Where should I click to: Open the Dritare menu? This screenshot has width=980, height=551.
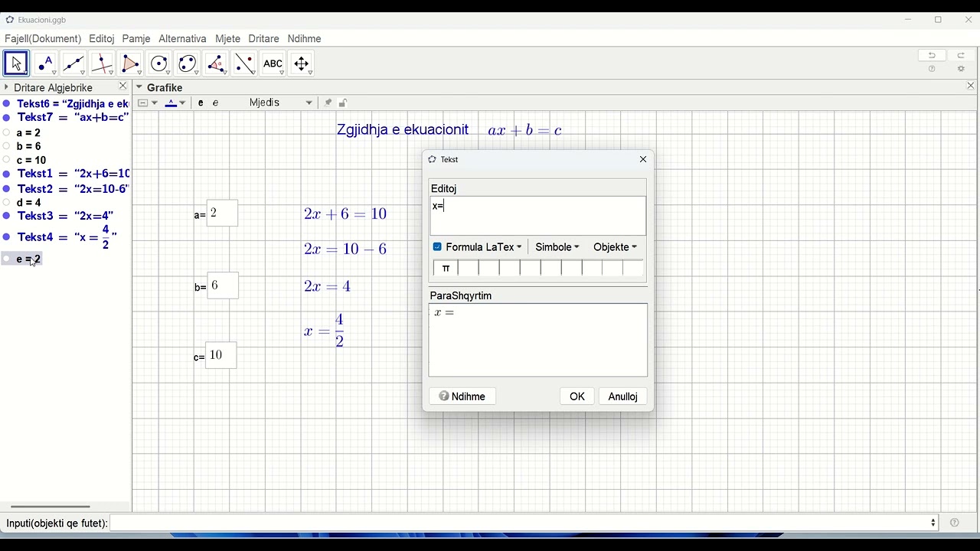(263, 38)
